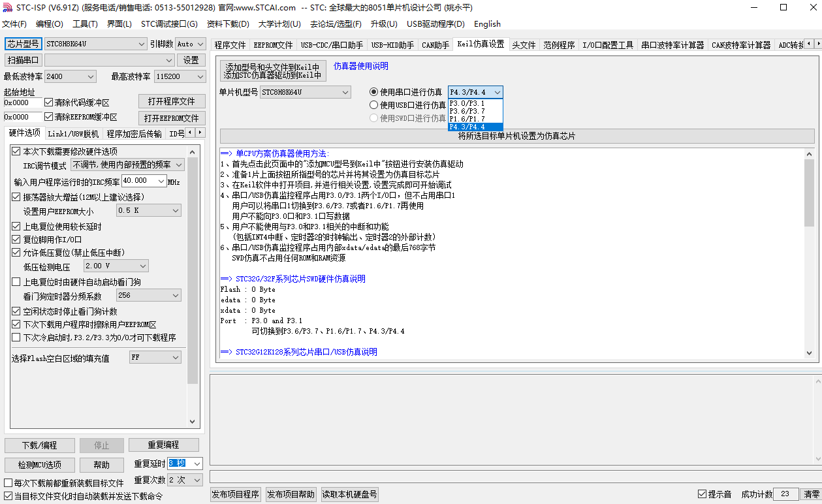The image size is (822, 504).
Task: Switch language via English menu
Action: 487,24
